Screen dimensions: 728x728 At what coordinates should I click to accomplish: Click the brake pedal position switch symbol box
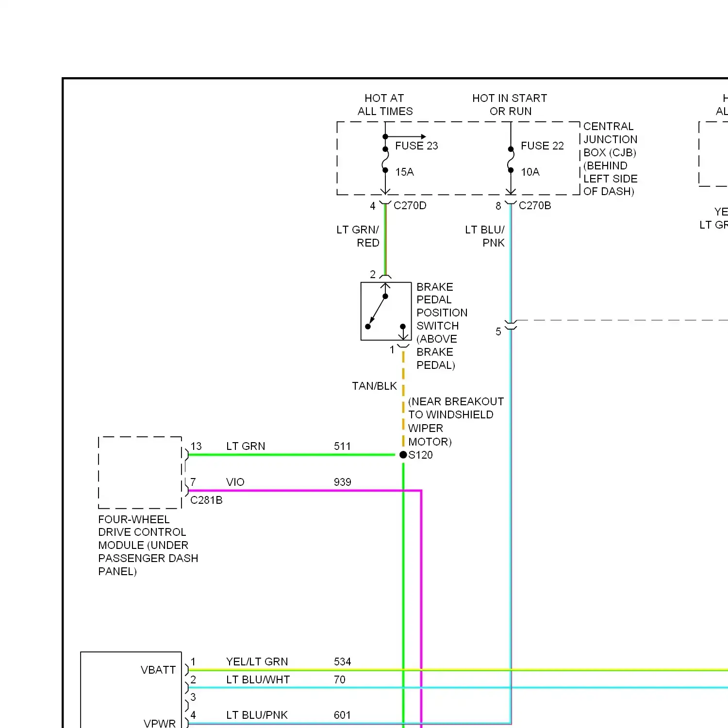point(386,311)
